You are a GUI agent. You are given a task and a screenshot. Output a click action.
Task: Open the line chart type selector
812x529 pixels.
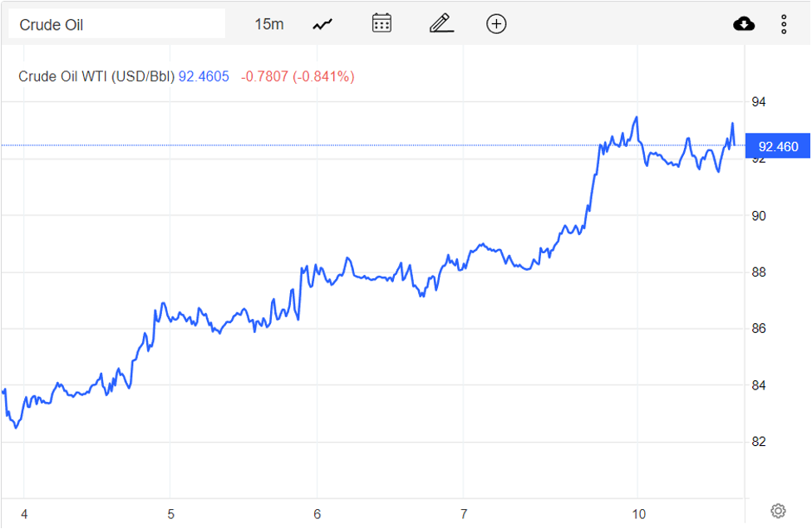tap(322, 24)
